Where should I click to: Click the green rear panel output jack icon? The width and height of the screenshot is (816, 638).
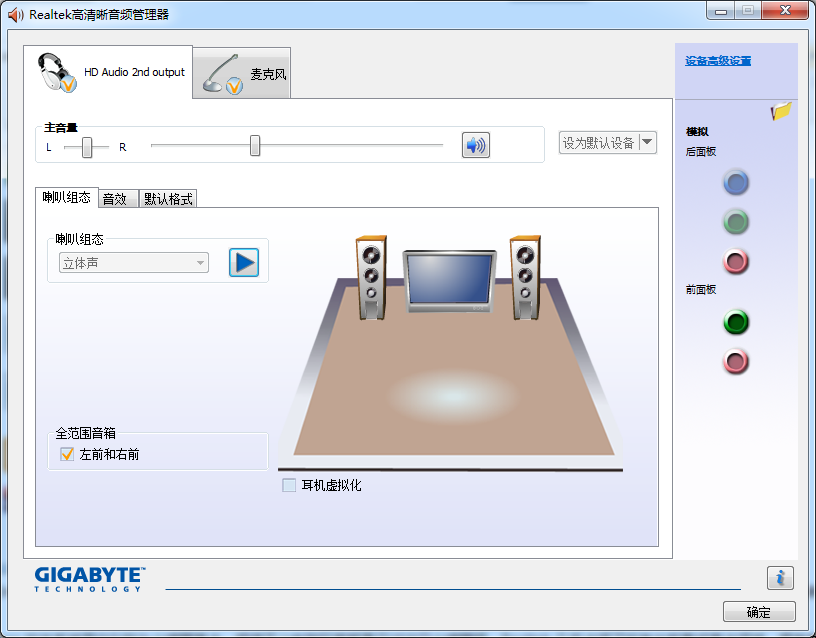pyautogui.click(x=735, y=222)
